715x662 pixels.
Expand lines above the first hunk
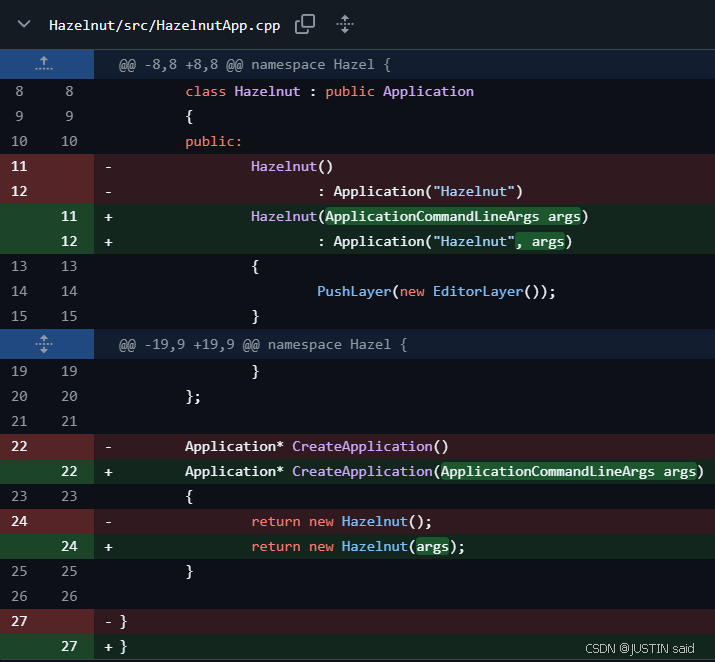coord(44,64)
